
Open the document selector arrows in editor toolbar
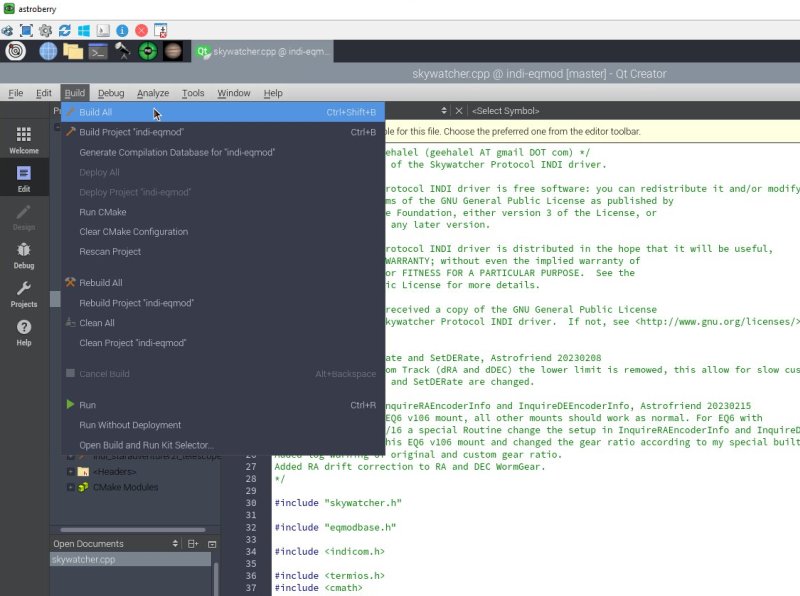point(444,111)
